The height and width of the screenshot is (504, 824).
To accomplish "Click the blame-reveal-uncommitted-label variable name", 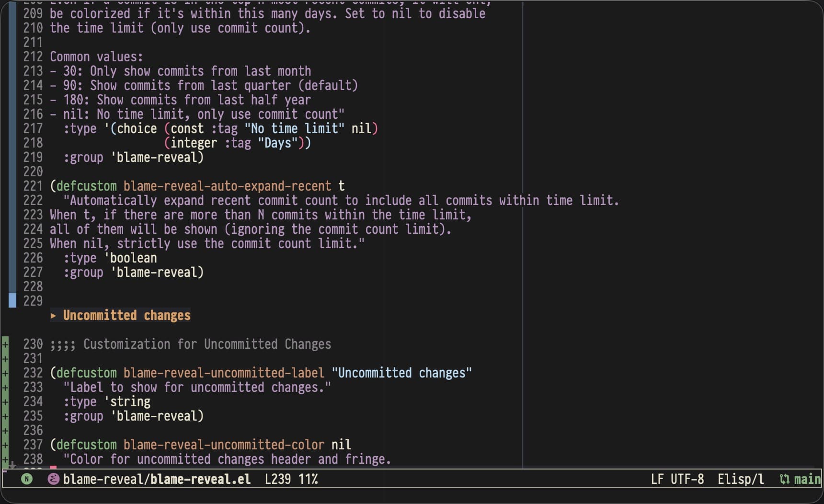I will tap(224, 373).
